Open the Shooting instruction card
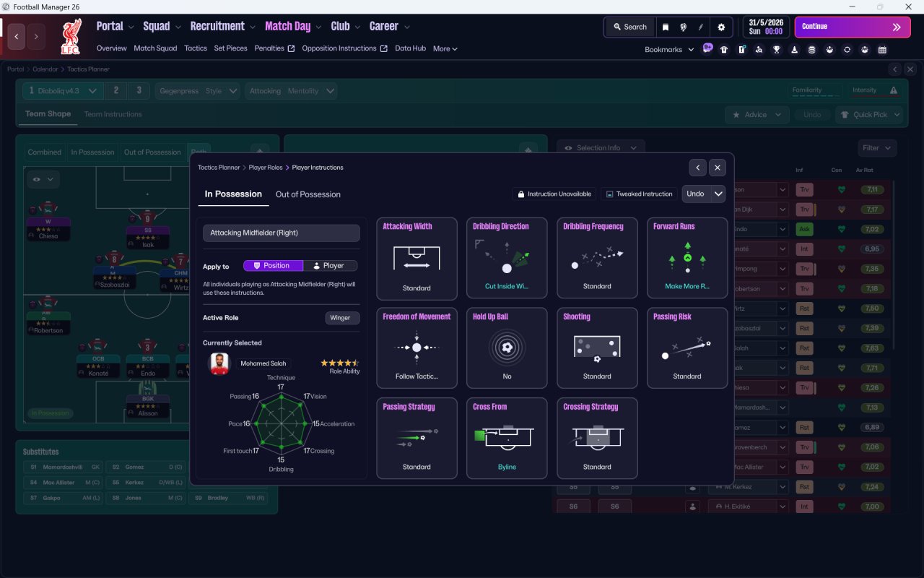Viewport: 924px width, 578px height. (x=597, y=348)
